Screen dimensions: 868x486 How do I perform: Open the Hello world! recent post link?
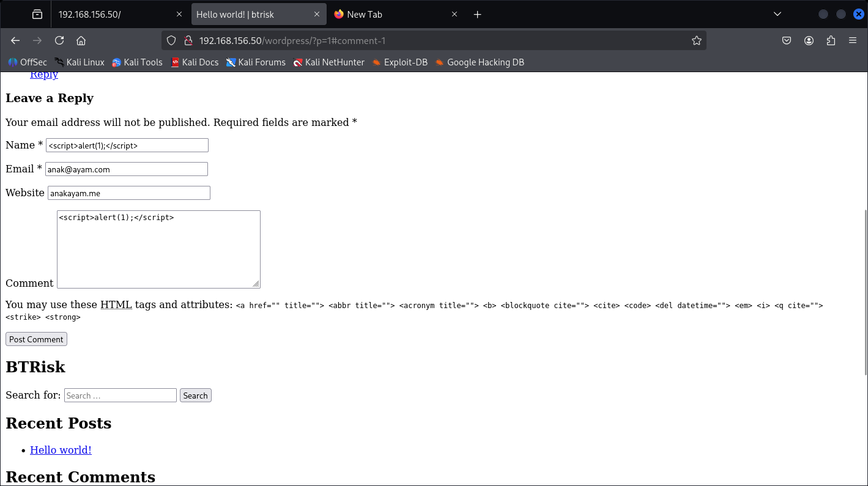[x=61, y=450]
